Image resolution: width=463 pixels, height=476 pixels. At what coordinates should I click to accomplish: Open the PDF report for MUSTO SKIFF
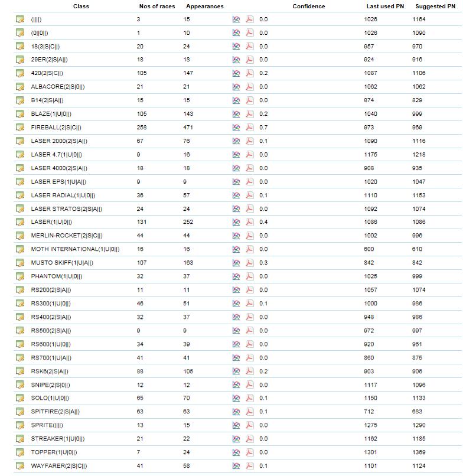pyautogui.click(x=250, y=263)
